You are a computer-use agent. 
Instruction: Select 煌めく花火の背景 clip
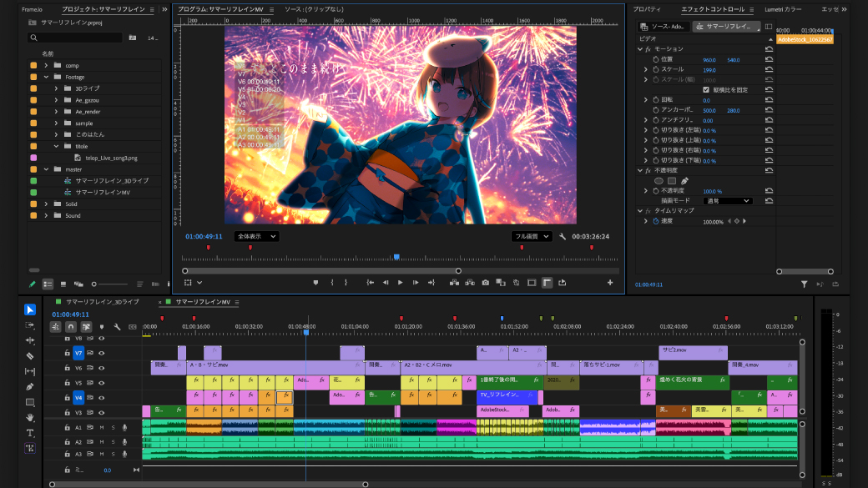[x=692, y=382]
